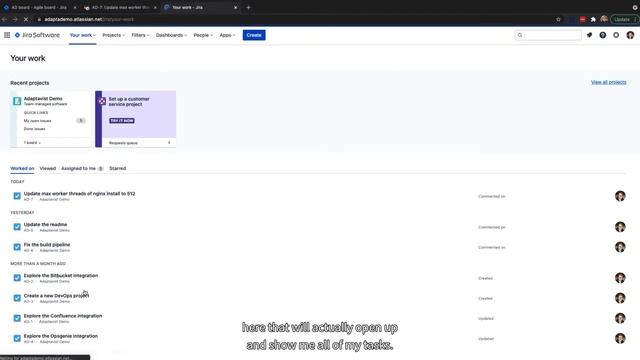This screenshot has width=640, height=360.
Task: Click task icon for Fix the build pipeline
Action: click(17, 247)
